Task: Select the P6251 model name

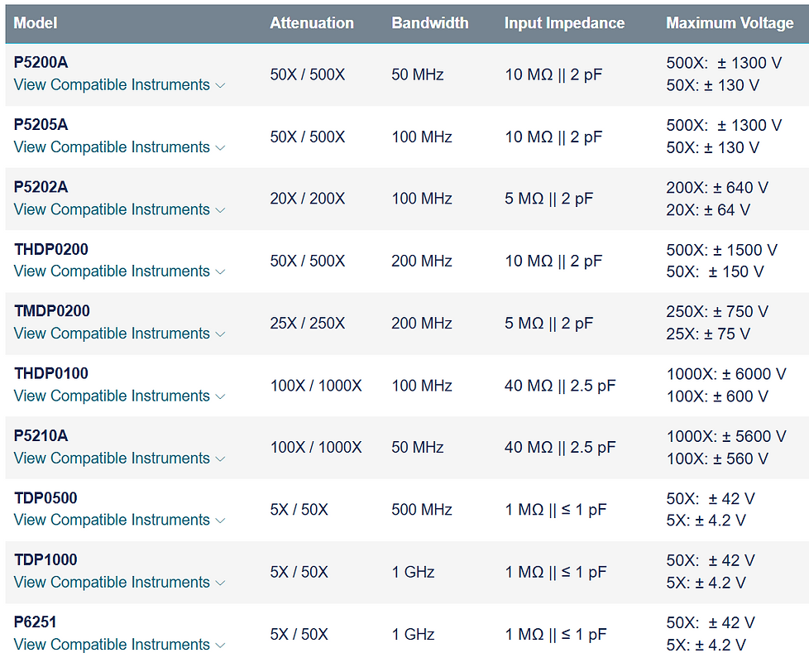Action: click(x=35, y=622)
